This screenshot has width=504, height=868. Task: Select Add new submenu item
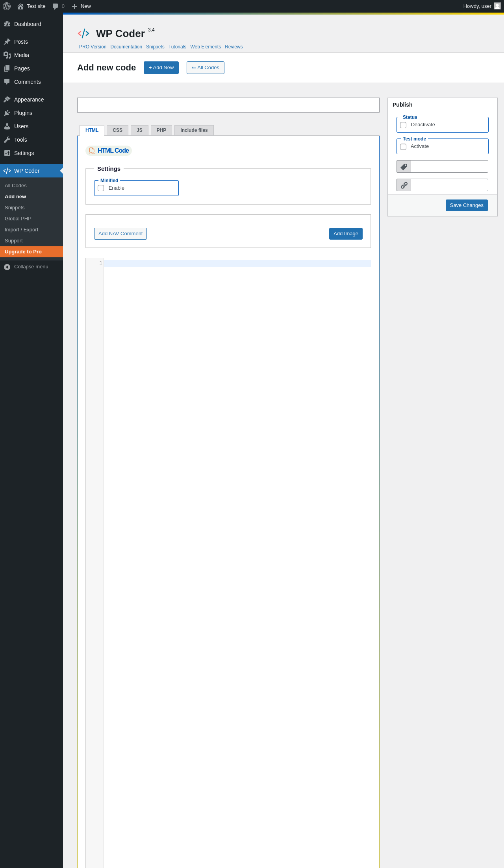[x=31, y=197]
